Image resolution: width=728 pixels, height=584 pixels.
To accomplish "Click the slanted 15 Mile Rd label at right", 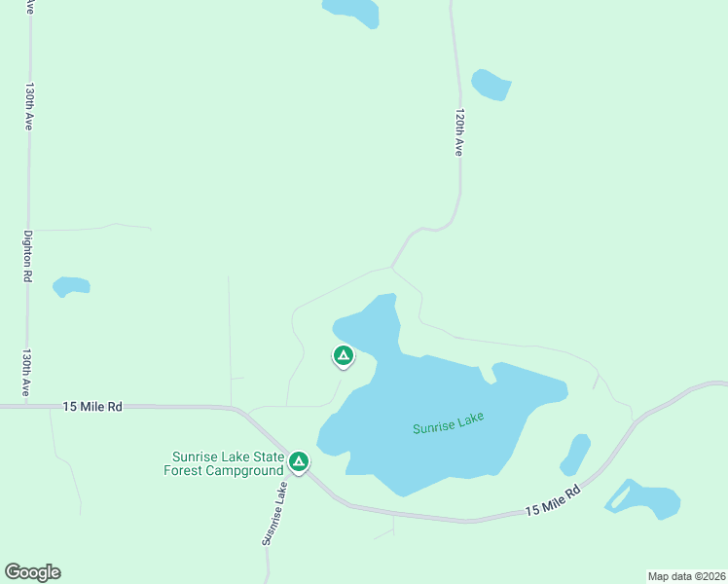I will tap(553, 500).
